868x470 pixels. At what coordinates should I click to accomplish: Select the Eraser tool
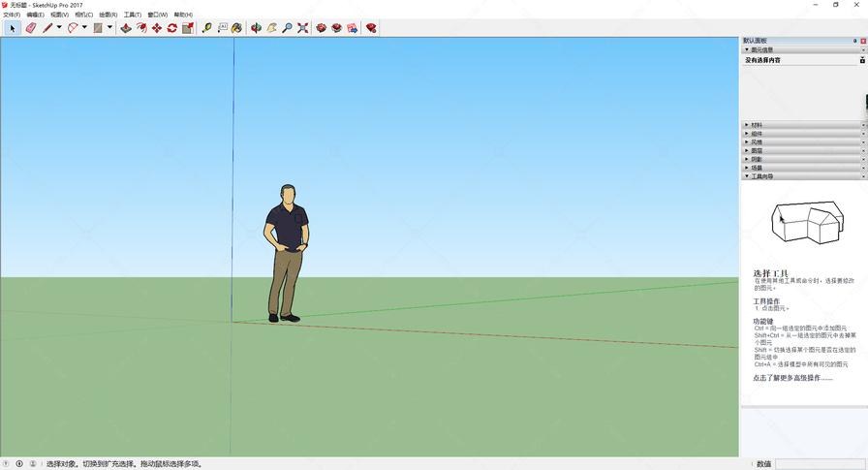(x=31, y=28)
